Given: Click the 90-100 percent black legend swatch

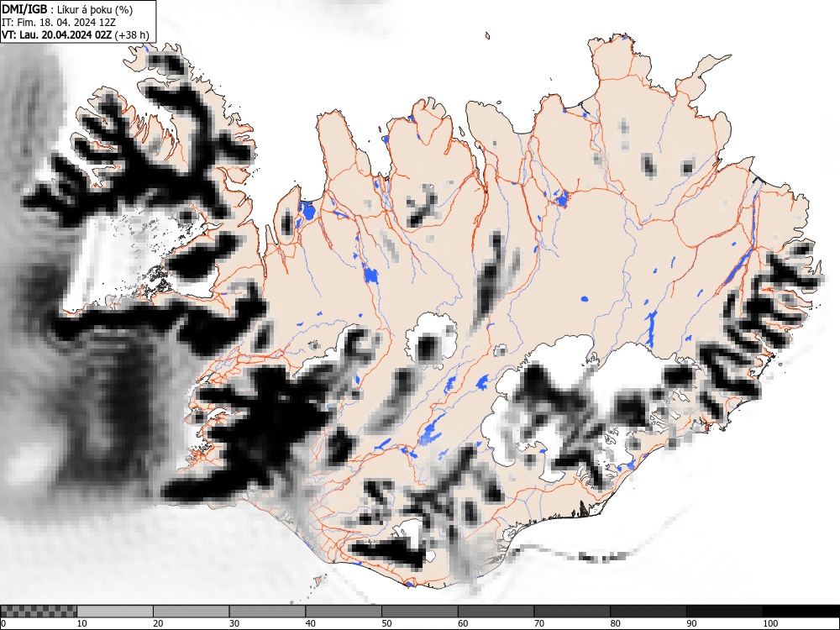Looking at the screenshot, I should 724,612.
